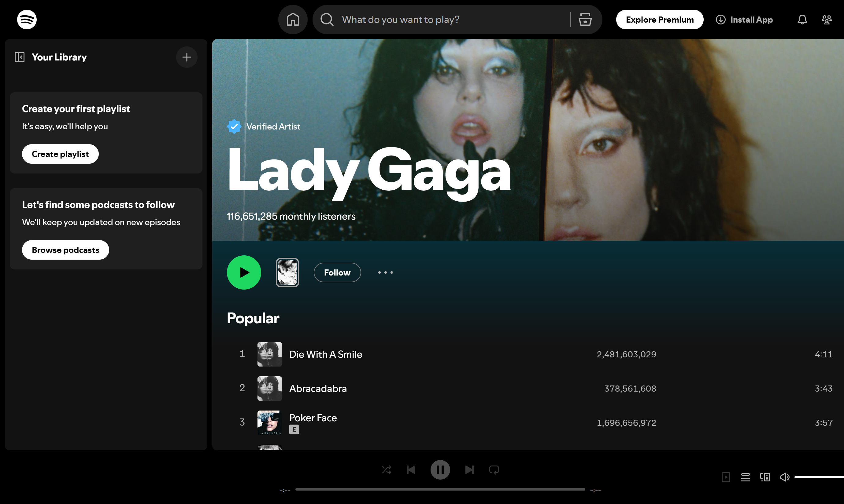Open Explore Premium
844x504 pixels.
click(x=659, y=19)
